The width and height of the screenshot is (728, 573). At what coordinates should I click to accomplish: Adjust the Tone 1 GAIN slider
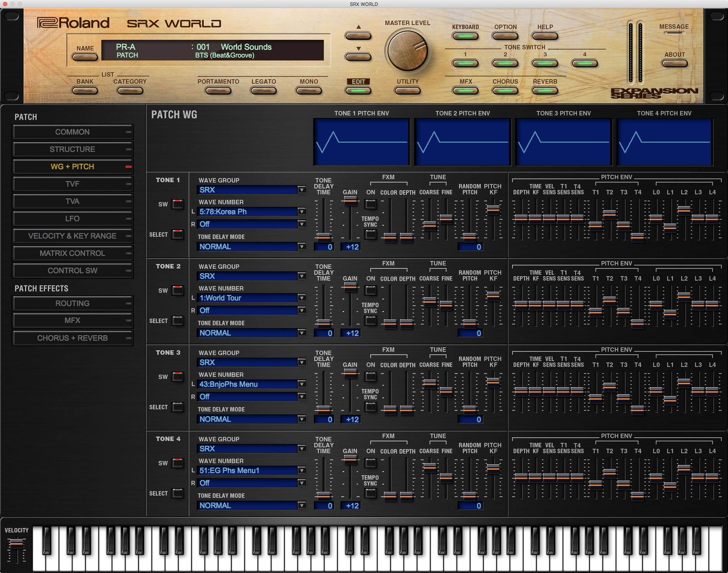pyautogui.click(x=350, y=201)
